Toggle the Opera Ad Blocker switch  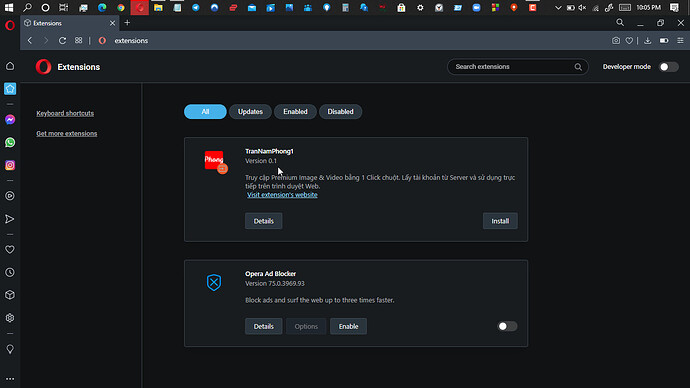[507, 326]
